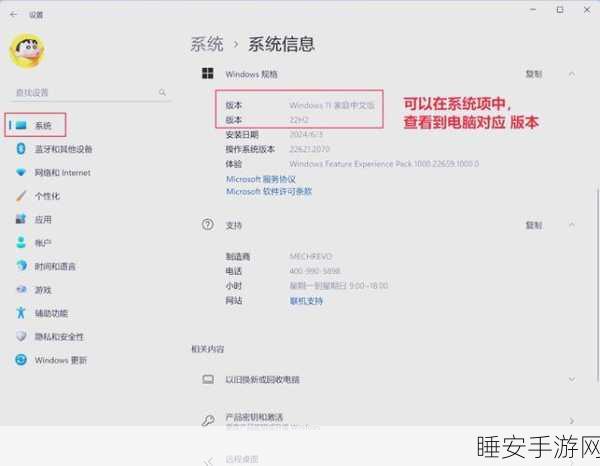This screenshot has width=600, height=466.
Task: Collapse the 支持 section
Action: [x=572, y=225]
